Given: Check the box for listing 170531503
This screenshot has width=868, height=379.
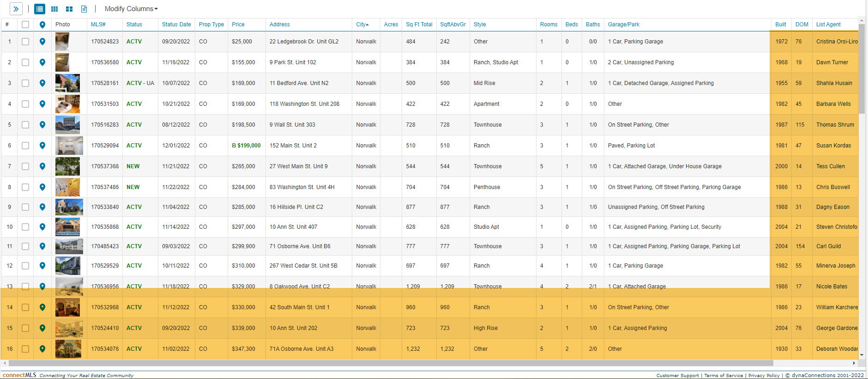Looking at the screenshot, I should point(25,104).
